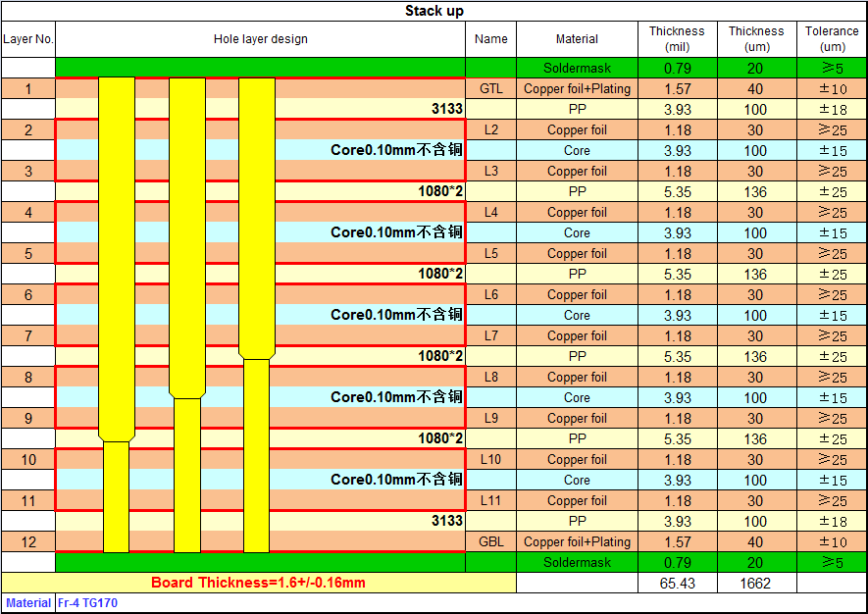Click the red Board Thickness text cell

(258, 583)
